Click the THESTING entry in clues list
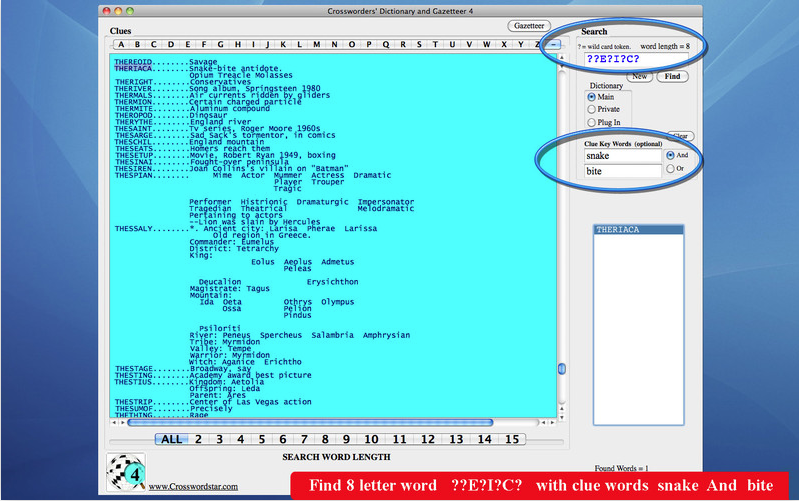Screen dimensions: 799x501 pos(133,376)
